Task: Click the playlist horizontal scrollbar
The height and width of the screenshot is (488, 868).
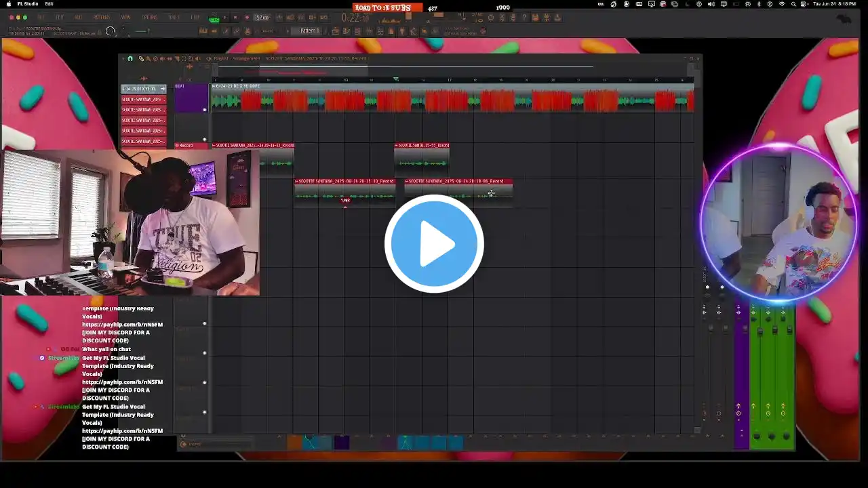Action: coord(404,66)
